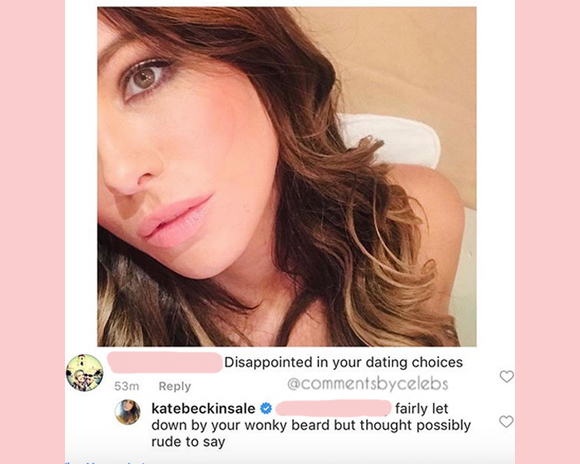Click the @commentsbycelebs watermark text

[x=368, y=384]
